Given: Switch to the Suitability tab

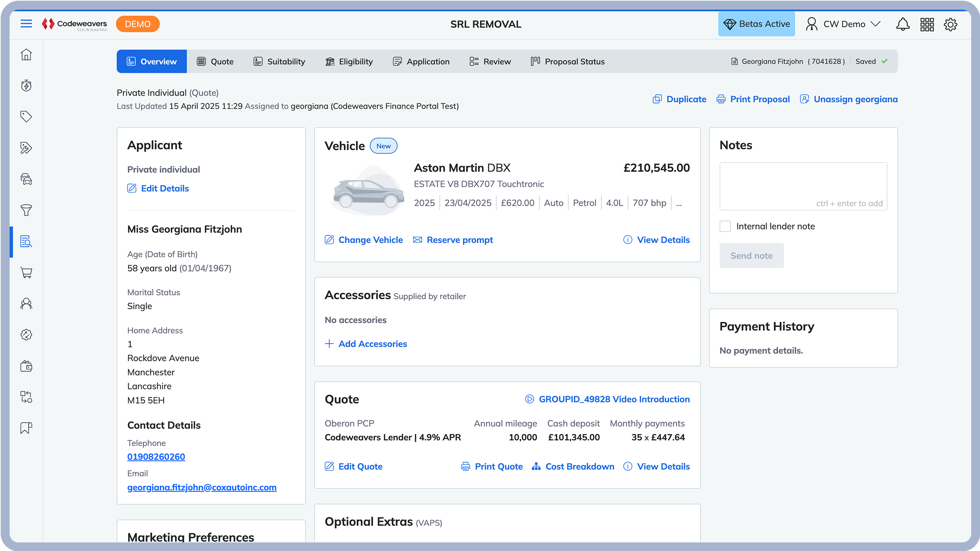Looking at the screenshot, I should [279, 62].
